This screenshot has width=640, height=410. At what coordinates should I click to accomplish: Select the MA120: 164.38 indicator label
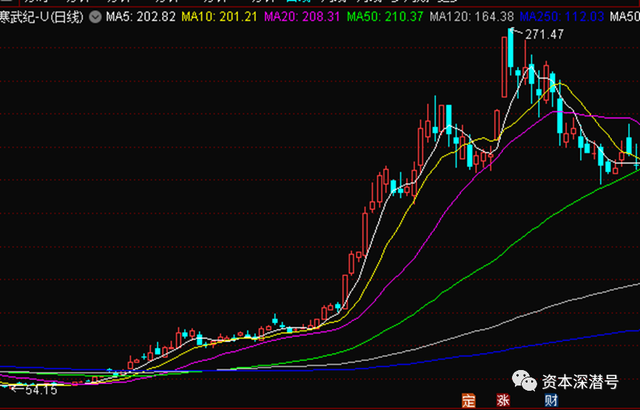point(472,17)
